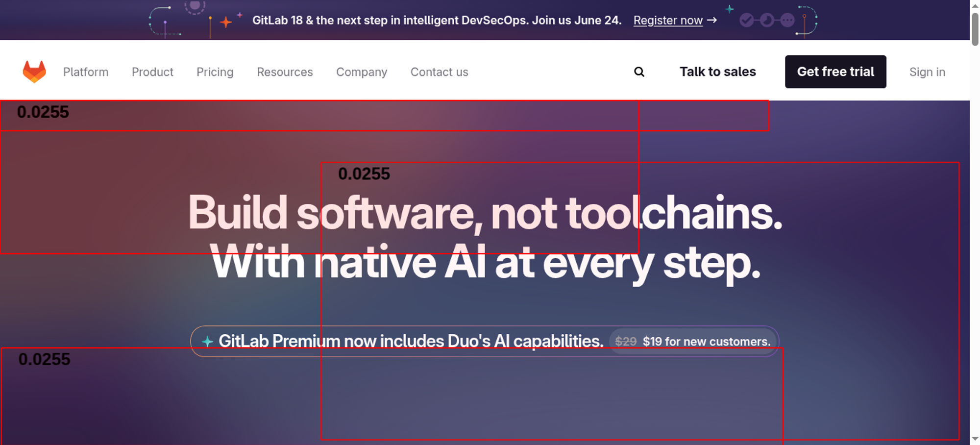Go to the Pricing page
Screen dimensions: 980x445
[215, 72]
